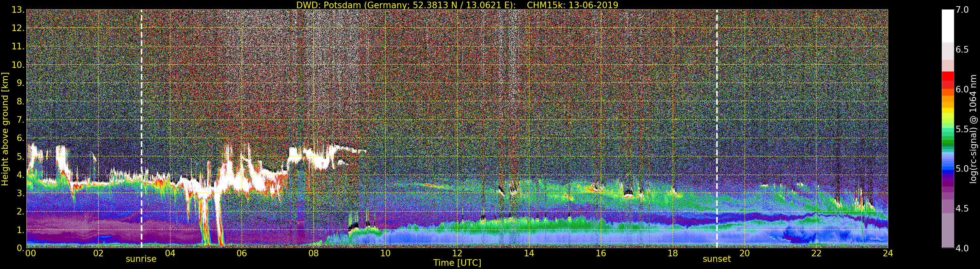This screenshot has height=269, width=980.
Task: Click the 'sunset' label below the axis
Action: tap(717, 259)
